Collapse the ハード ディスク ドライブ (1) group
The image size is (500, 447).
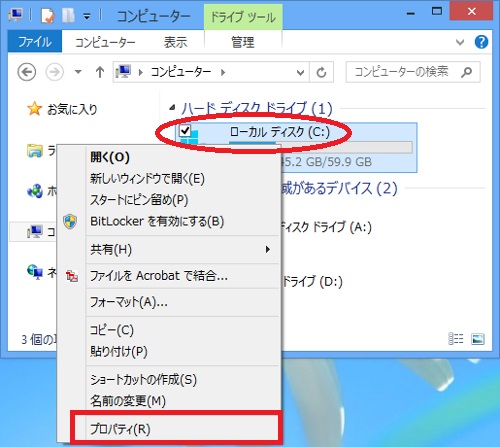172,108
